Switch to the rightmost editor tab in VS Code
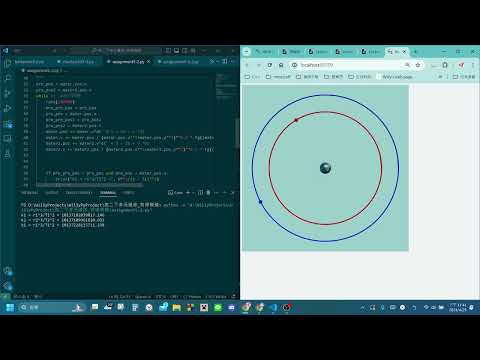The image size is (480, 360). tap(180, 62)
